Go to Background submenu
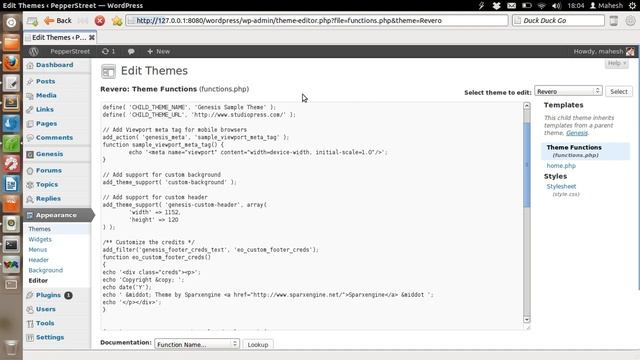The width and height of the screenshot is (640, 360). click(x=46, y=270)
